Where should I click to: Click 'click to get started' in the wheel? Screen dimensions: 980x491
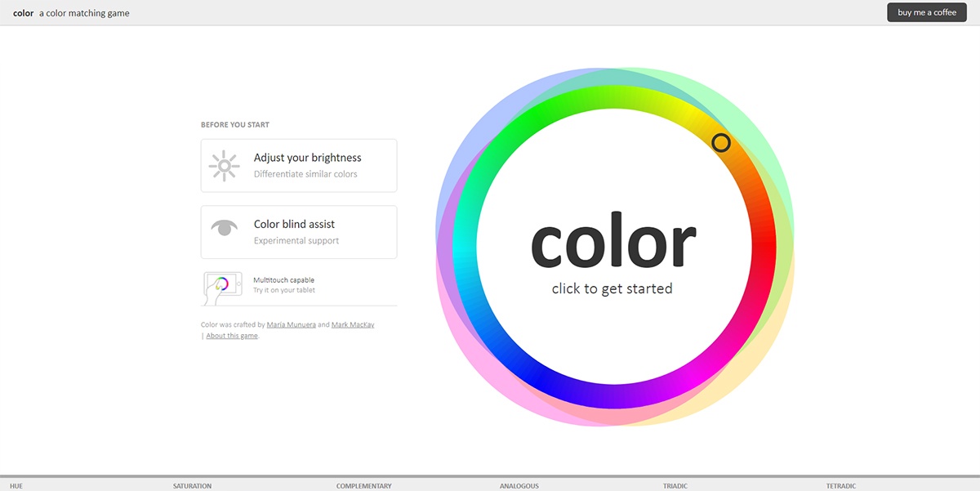(x=612, y=288)
